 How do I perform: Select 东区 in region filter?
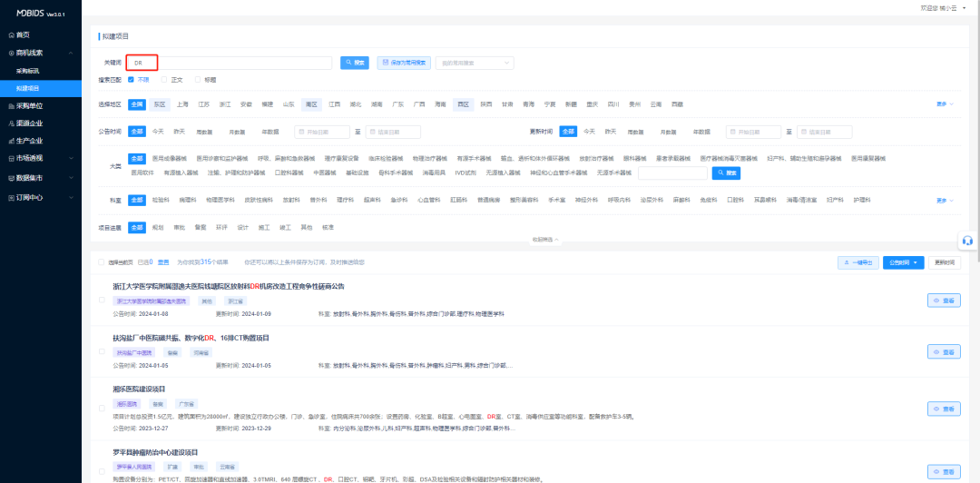click(x=160, y=104)
